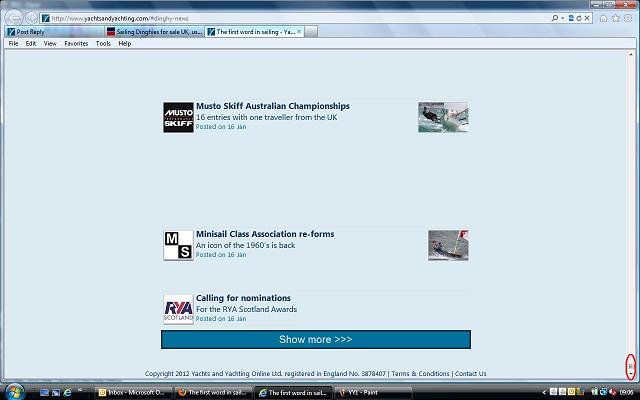This screenshot has width=640, height=400.
Task: Open a new tab with blank tab button
Action: pyautogui.click(x=311, y=31)
